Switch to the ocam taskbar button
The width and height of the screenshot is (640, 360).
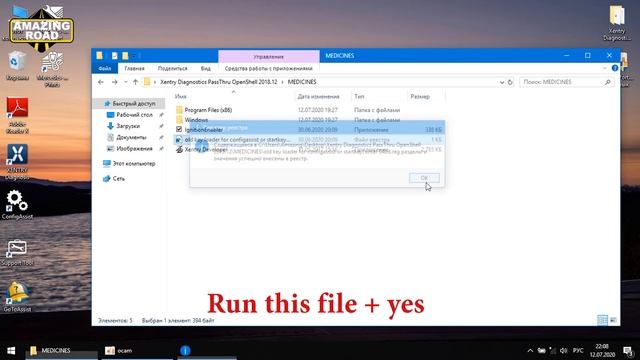click(138, 351)
